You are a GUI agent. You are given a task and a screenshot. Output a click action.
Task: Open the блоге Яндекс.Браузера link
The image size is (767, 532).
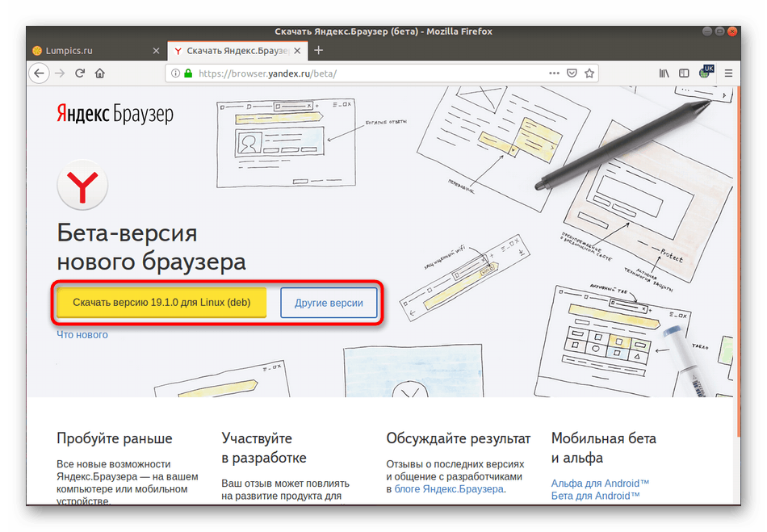[x=449, y=489]
